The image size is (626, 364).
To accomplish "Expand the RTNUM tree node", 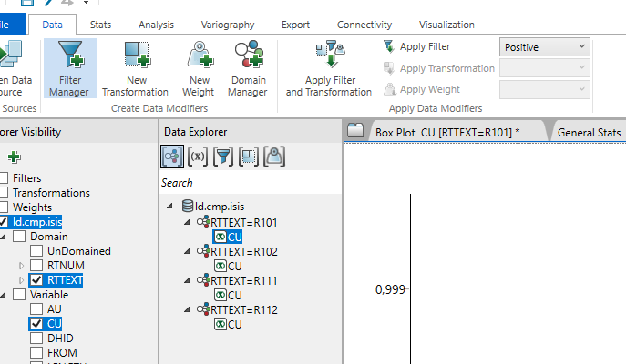I will point(22,266).
